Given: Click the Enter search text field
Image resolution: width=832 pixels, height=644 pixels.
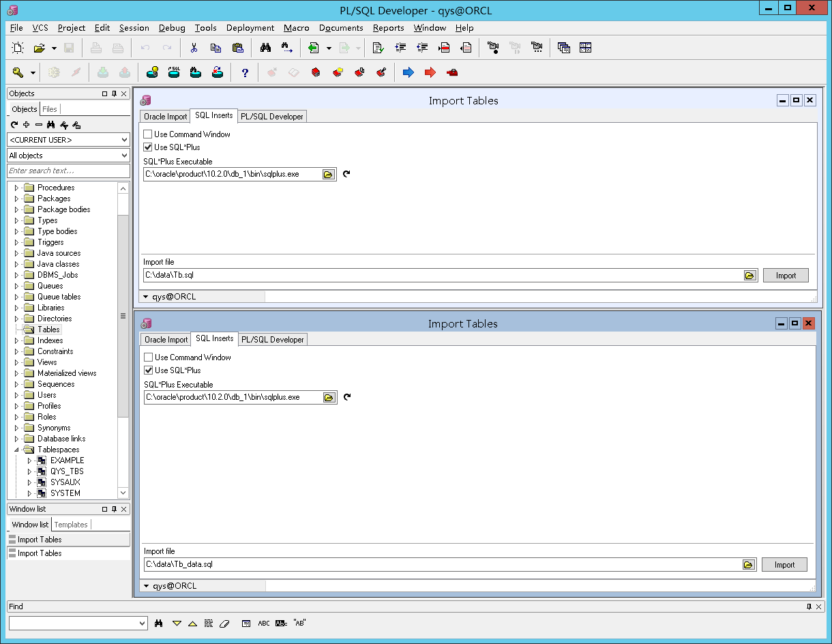Looking at the screenshot, I should coord(68,171).
